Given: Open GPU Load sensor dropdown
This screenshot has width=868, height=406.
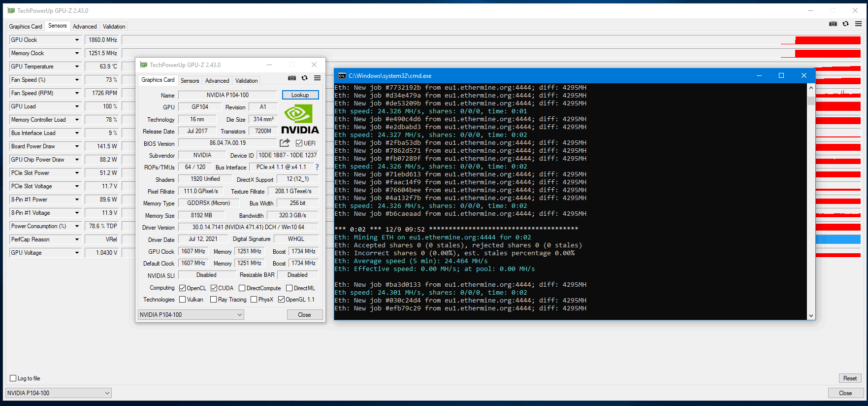Looking at the screenshot, I should click(x=77, y=106).
